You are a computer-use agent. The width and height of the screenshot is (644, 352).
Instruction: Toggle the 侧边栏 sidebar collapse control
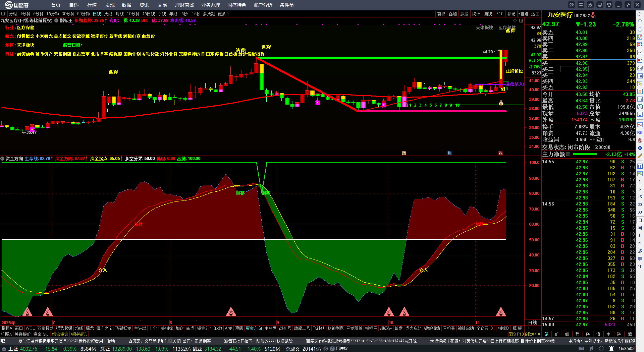[533, 334]
